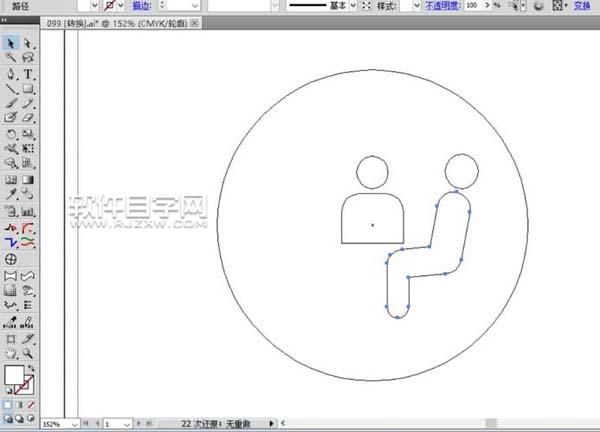Select the Magic Wand tool
This screenshot has width=600, height=432.
(11, 58)
